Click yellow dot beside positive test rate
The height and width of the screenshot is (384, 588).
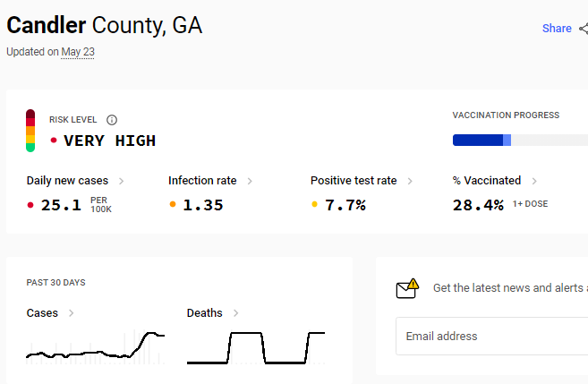315,204
